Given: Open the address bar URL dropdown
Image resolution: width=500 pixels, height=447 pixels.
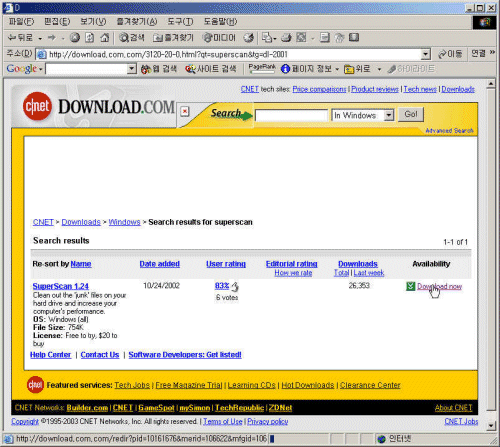Looking at the screenshot, I should (x=425, y=54).
